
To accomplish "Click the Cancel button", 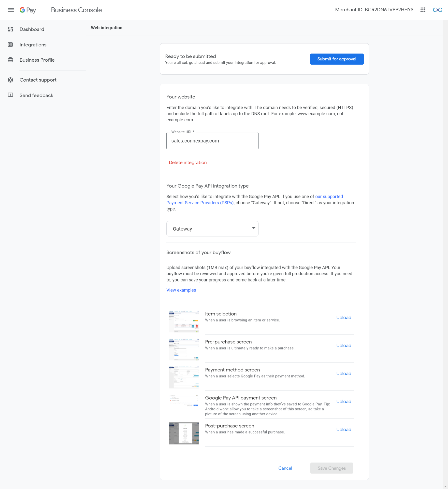I will coord(285,468).
